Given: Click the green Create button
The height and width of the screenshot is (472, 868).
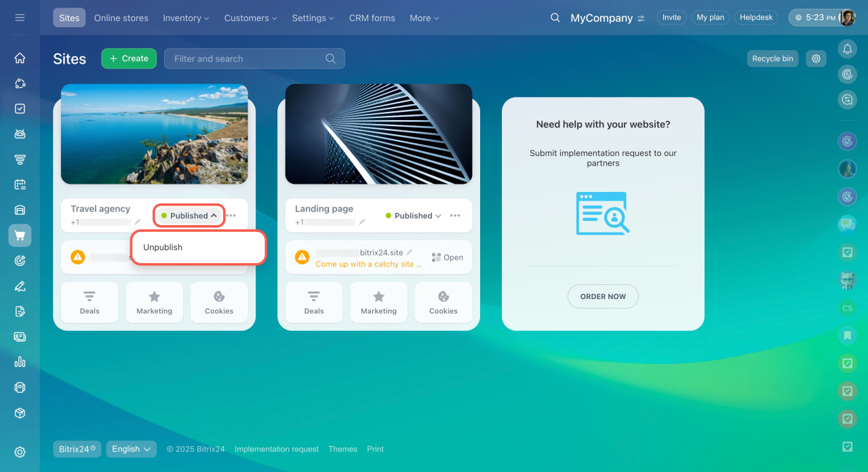Looking at the screenshot, I should (x=129, y=58).
